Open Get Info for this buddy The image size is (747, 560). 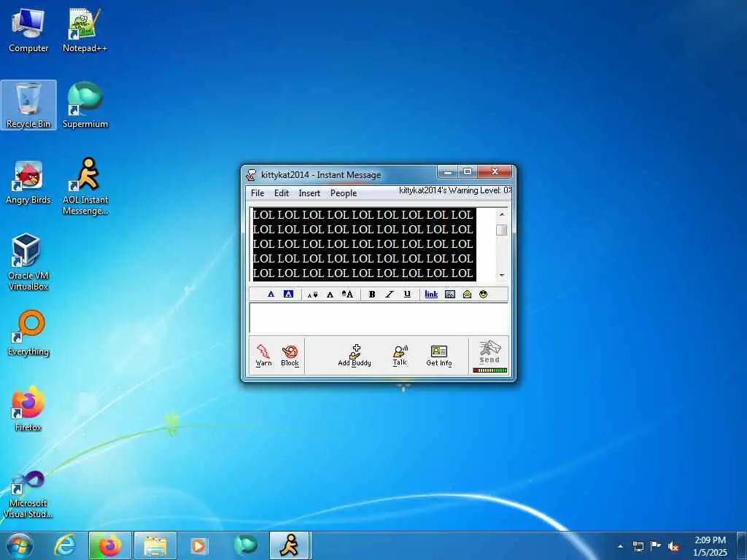(x=438, y=355)
